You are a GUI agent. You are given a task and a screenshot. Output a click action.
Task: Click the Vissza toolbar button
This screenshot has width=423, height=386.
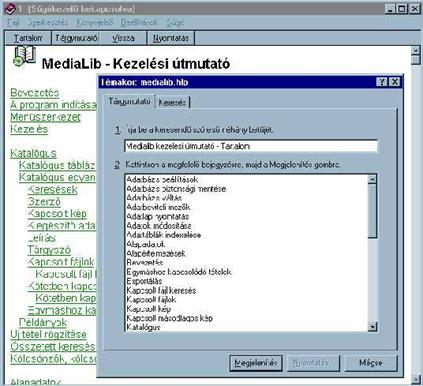pyautogui.click(x=123, y=38)
